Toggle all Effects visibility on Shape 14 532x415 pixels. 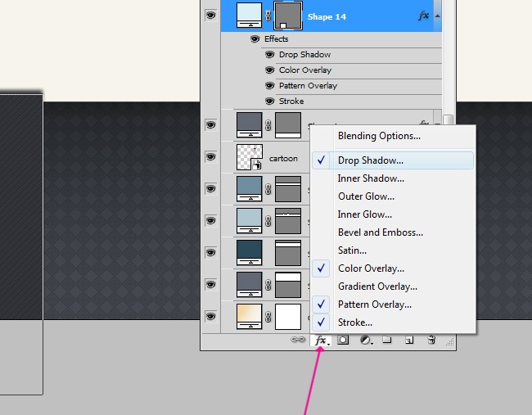[255, 39]
